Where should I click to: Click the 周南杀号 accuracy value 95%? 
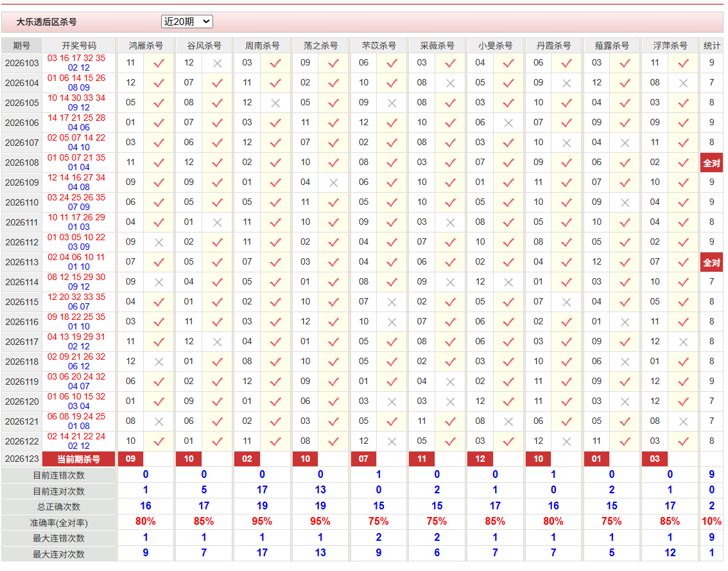pyautogui.click(x=263, y=522)
